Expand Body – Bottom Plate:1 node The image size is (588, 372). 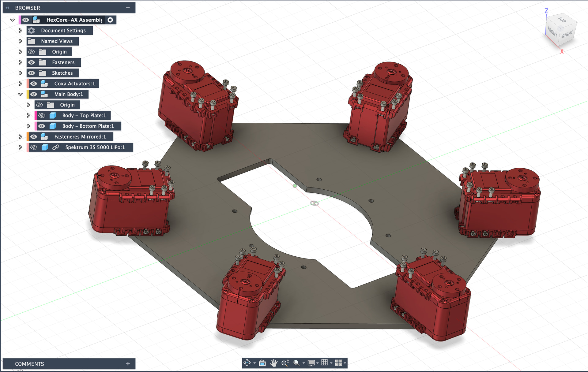point(28,126)
